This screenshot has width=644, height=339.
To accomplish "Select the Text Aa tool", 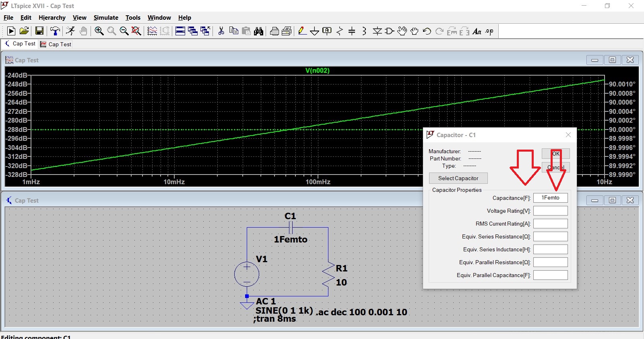I will pyautogui.click(x=477, y=31).
